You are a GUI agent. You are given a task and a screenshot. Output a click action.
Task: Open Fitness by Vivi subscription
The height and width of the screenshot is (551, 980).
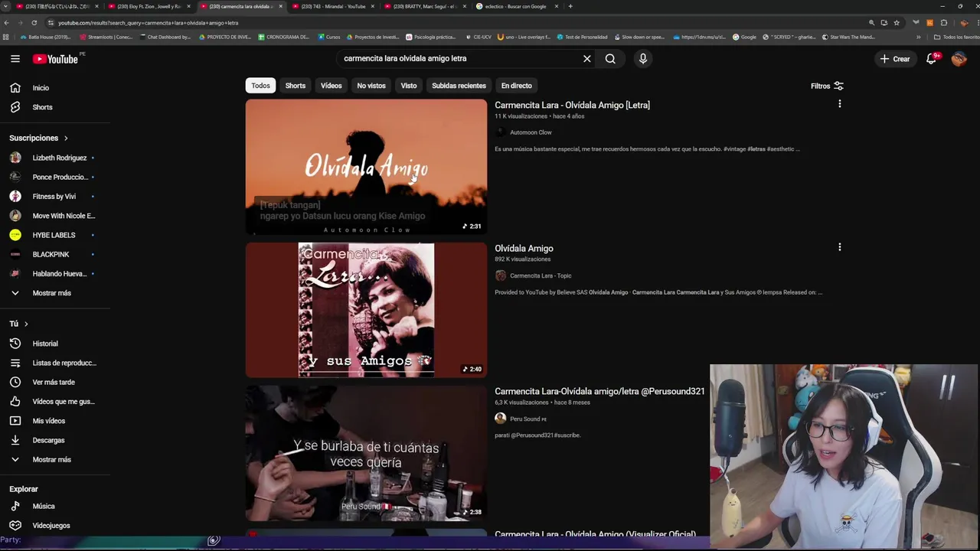54,197
